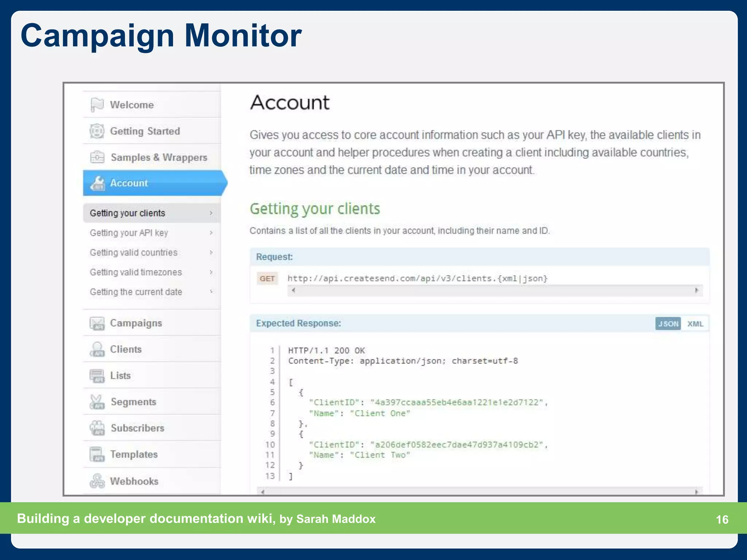The height and width of the screenshot is (560, 747).
Task: Go to the Subscribers section label
Action: point(138,428)
